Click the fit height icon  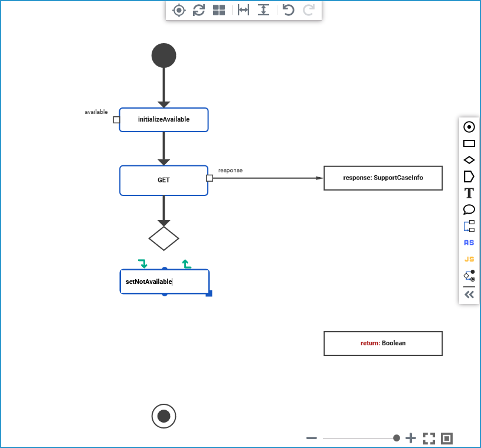click(x=263, y=10)
